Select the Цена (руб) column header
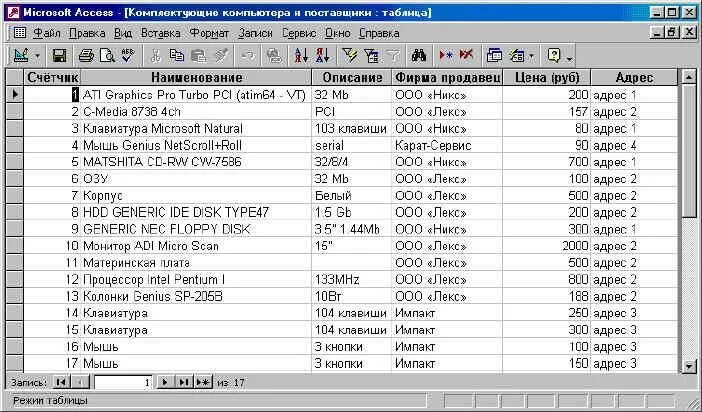This screenshot has width=702, height=412. [547, 77]
